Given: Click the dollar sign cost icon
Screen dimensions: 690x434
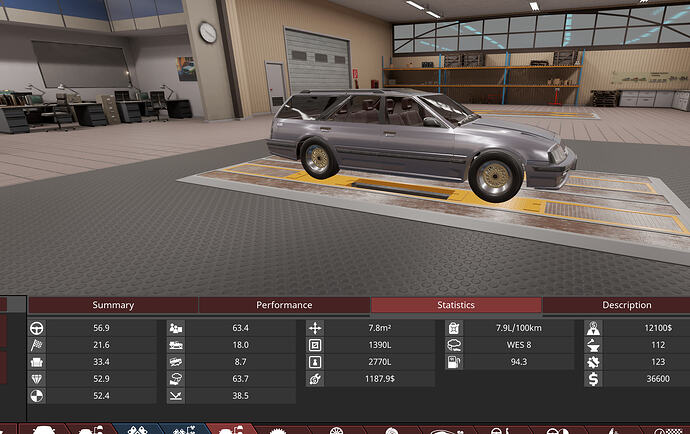Looking at the screenshot, I should pyautogui.click(x=593, y=379).
